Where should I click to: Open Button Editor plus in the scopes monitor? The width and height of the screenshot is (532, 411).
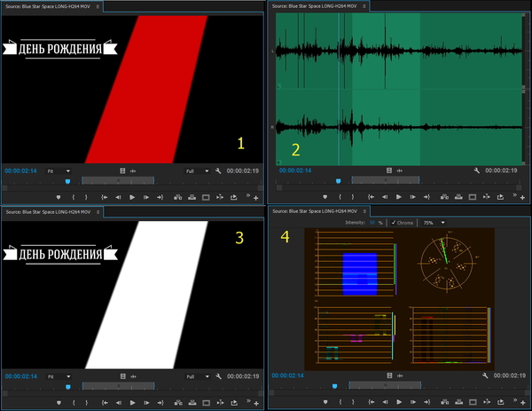point(523,401)
